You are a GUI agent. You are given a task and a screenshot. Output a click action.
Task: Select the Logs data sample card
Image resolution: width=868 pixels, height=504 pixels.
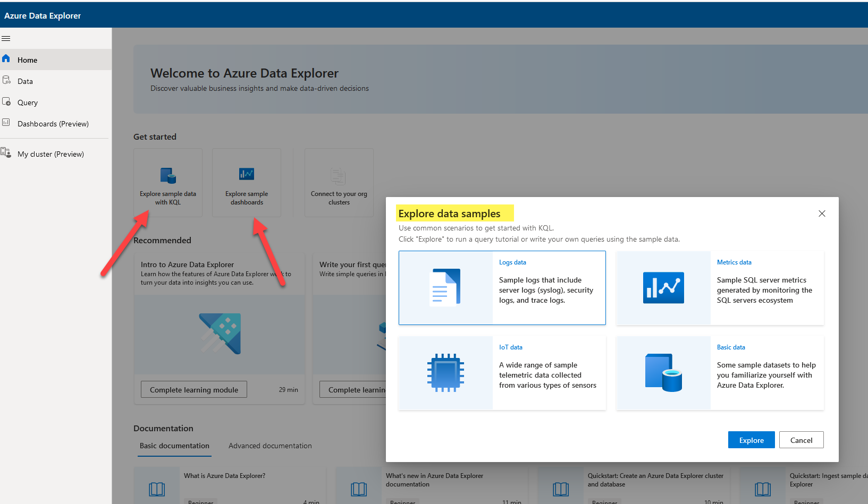point(502,288)
